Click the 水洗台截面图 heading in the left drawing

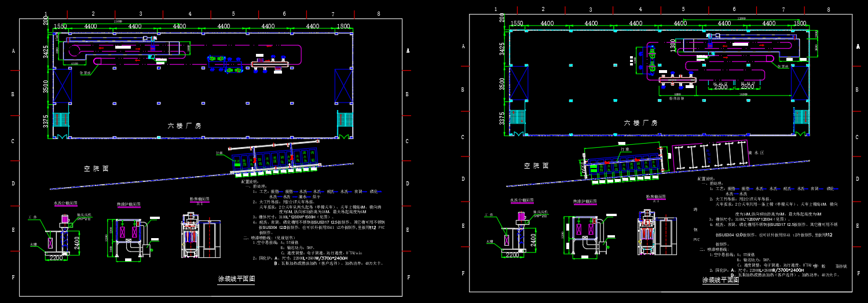pyautogui.click(x=65, y=203)
